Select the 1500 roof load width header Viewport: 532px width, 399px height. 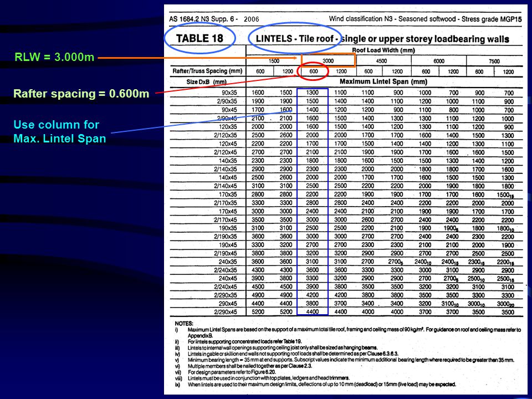coord(274,61)
